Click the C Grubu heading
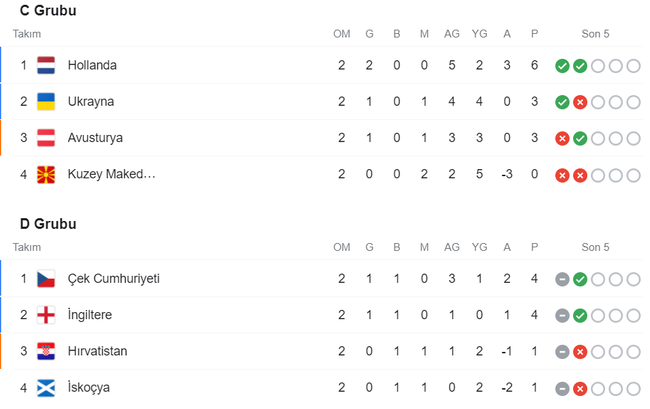 point(48,11)
